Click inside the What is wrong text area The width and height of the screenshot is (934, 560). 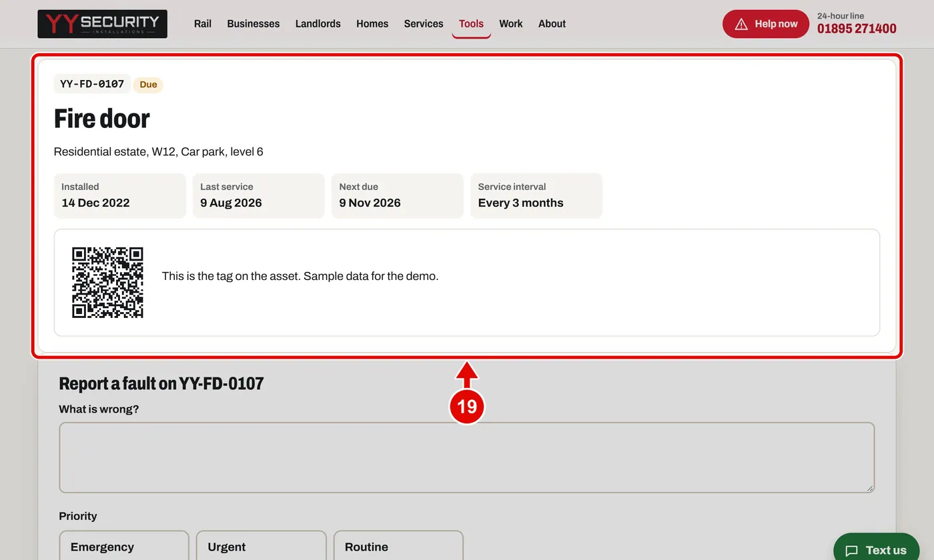point(467,457)
